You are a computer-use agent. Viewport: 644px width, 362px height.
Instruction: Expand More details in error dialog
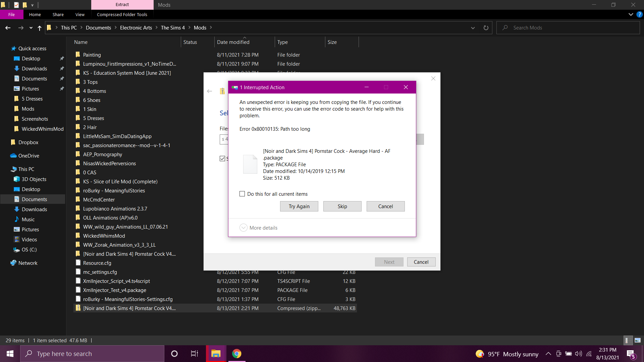(x=259, y=228)
